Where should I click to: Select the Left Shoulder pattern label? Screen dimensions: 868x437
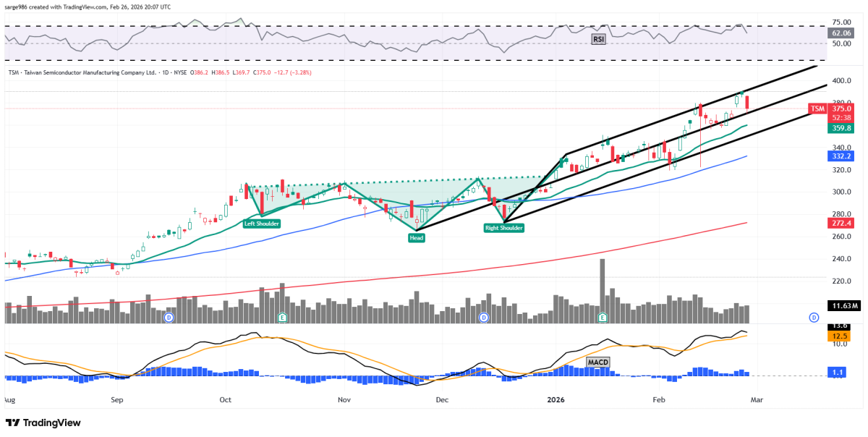pos(261,224)
